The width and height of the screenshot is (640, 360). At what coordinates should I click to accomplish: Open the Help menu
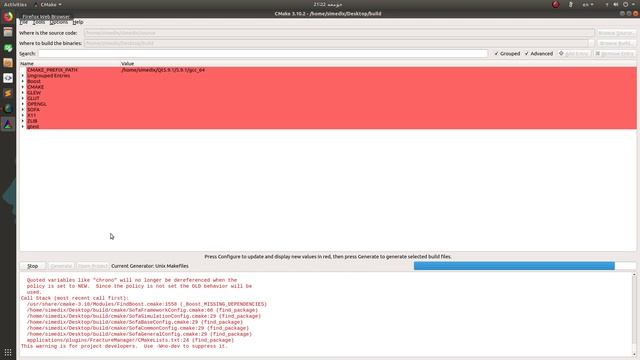point(78,22)
